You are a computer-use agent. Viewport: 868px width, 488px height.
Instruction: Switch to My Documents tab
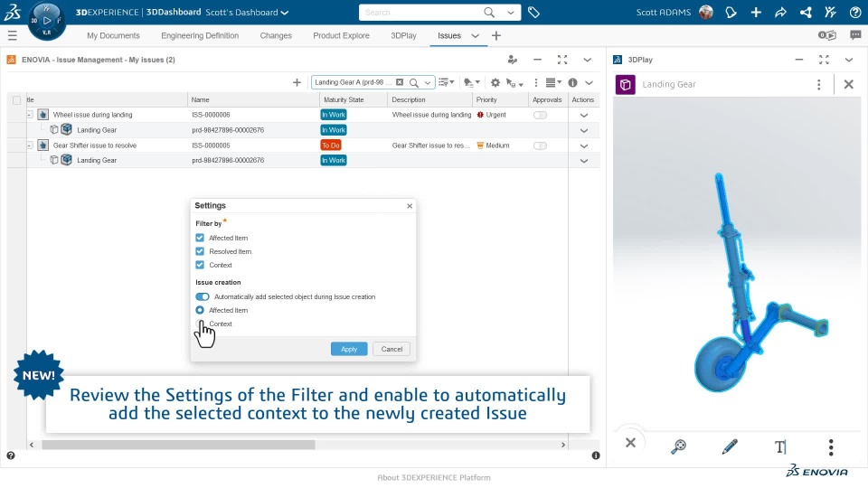pyautogui.click(x=114, y=35)
